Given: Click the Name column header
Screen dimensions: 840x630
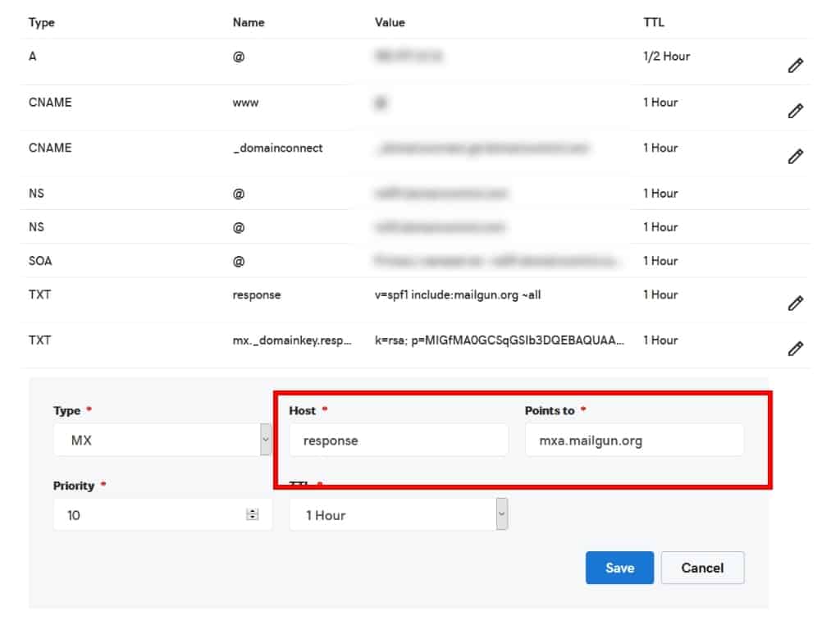Looking at the screenshot, I should 247,22.
